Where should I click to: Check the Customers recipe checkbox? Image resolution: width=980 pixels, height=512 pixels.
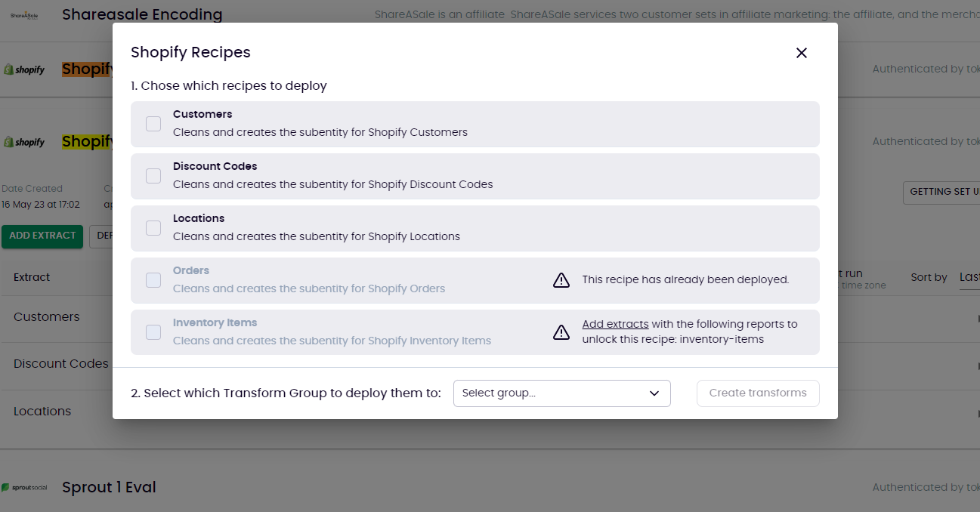153,124
